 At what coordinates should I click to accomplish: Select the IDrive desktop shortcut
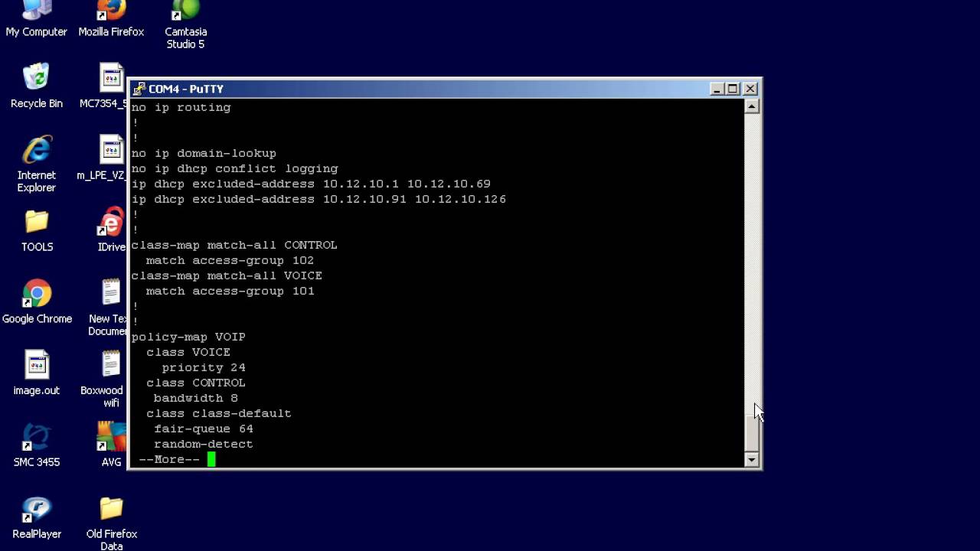click(111, 230)
